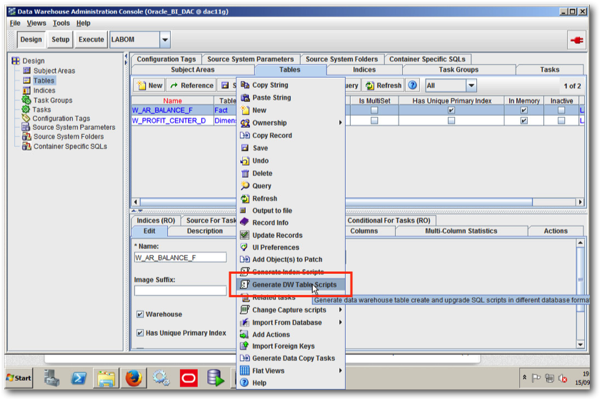Click the Query magnifier icon in menu
This screenshot has width=600, height=400.
tap(245, 186)
